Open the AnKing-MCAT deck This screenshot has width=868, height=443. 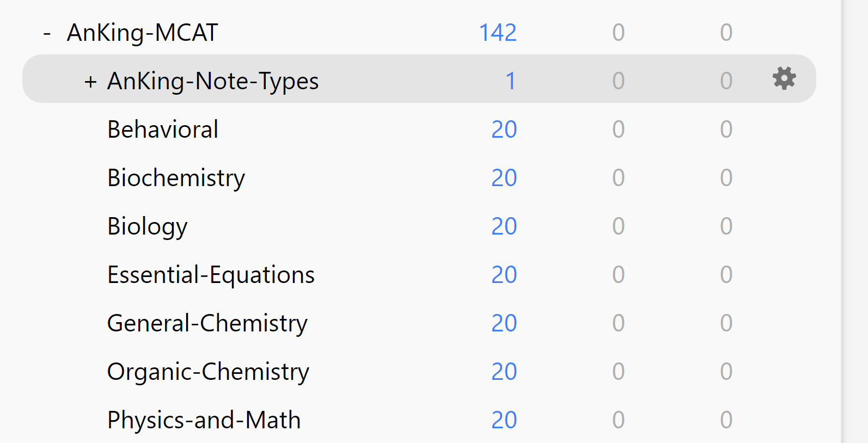click(142, 33)
